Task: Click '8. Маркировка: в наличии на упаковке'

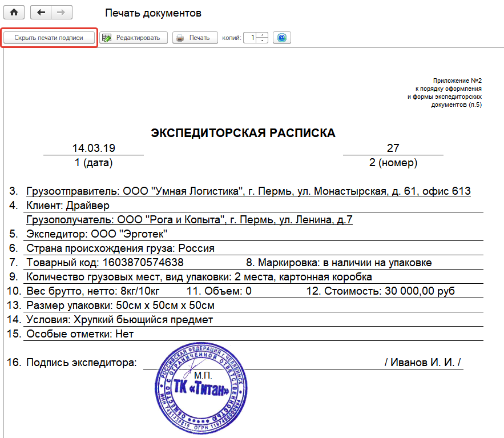Action: pyautogui.click(x=339, y=263)
